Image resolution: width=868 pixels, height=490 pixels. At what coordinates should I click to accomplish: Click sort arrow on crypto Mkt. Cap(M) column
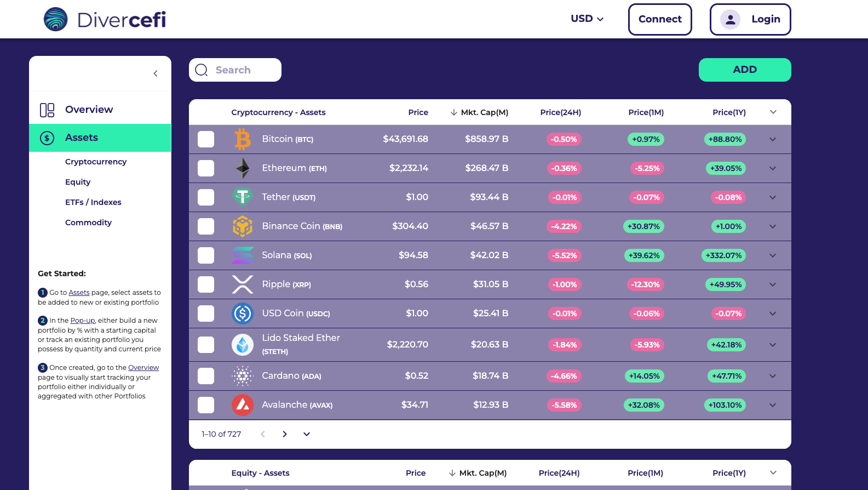[454, 112]
